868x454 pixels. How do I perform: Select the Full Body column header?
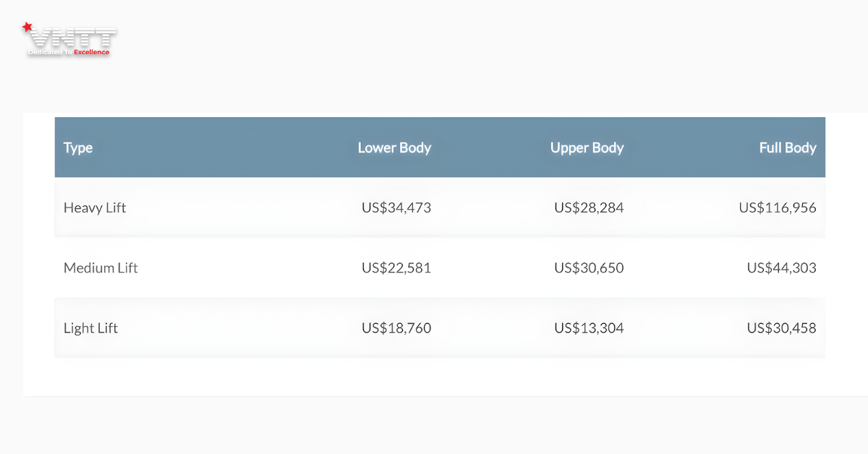pos(787,147)
